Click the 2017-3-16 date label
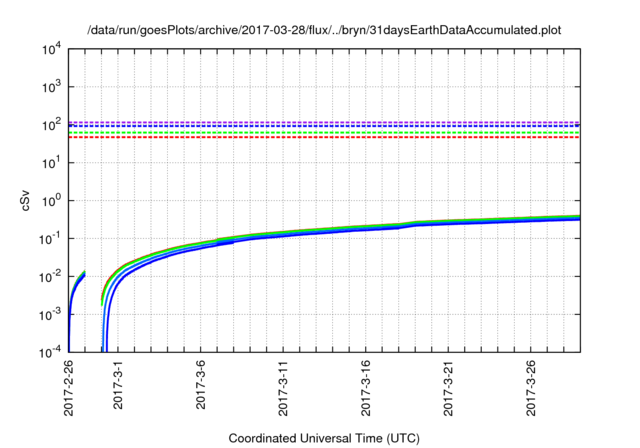The image size is (640, 448). [365, 388]
